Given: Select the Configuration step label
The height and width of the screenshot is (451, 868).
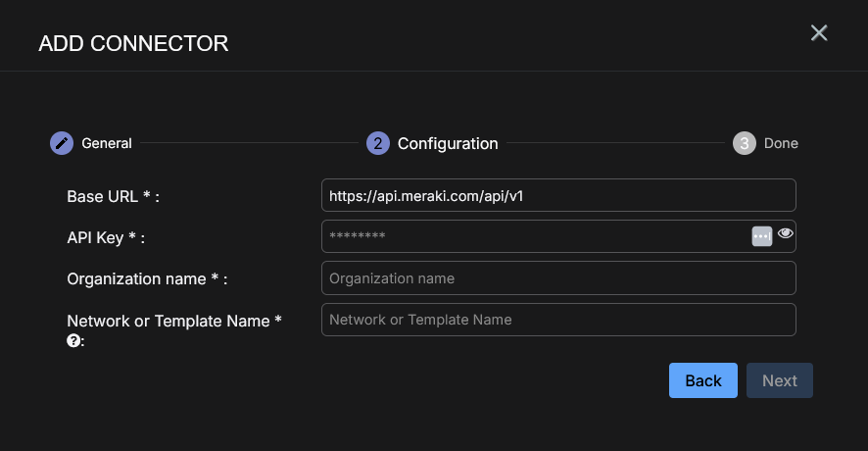Looking at the screenshot, I should (x=447, y=143).
